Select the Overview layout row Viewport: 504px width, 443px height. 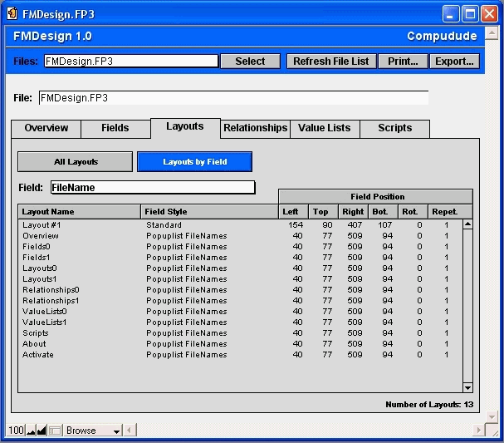point(241,236)
